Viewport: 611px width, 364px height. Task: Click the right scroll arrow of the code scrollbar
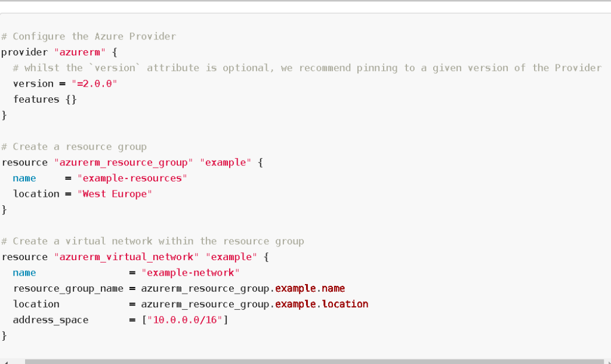[607, 362]
